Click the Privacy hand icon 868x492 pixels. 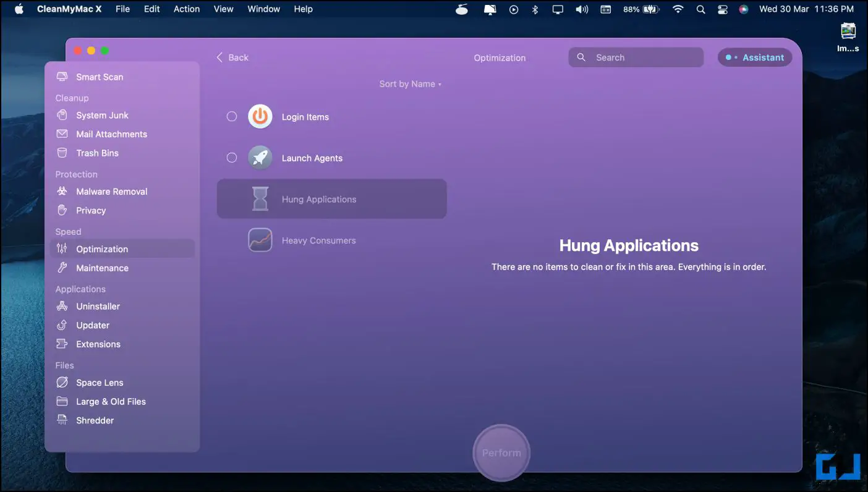click(x=62, y=210)
